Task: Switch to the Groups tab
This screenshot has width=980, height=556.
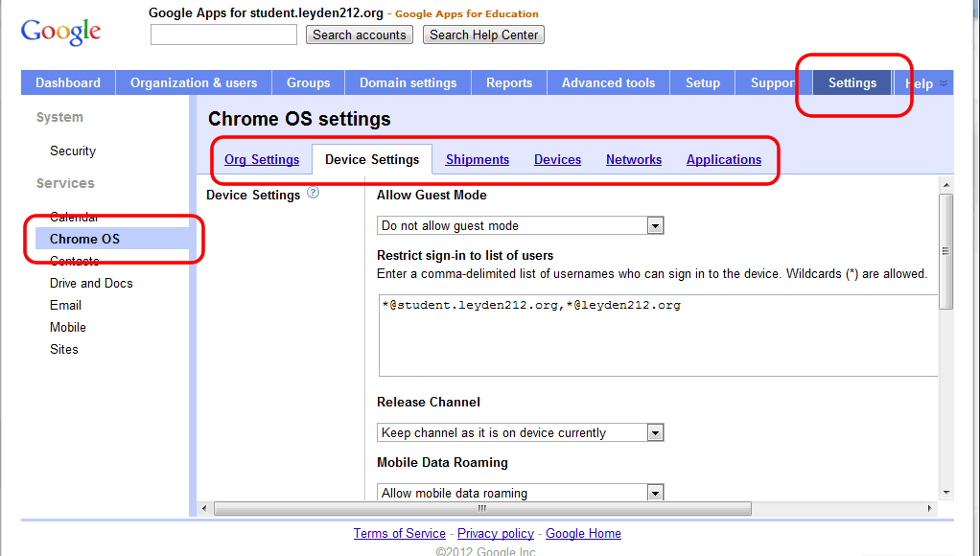Action: (x=308, y=82)
